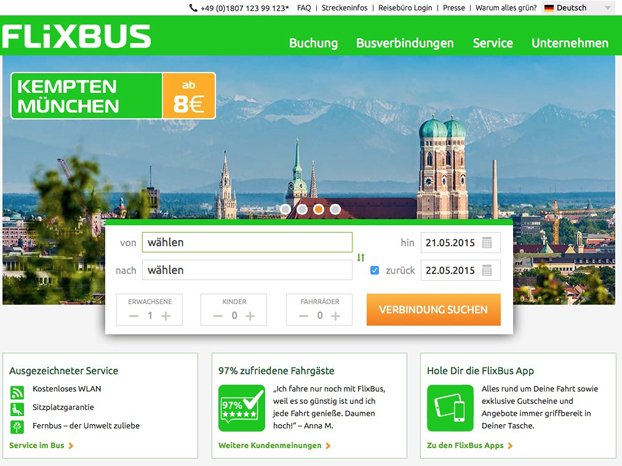Add one Fahrräder with the plus

(x=336, y=316)
